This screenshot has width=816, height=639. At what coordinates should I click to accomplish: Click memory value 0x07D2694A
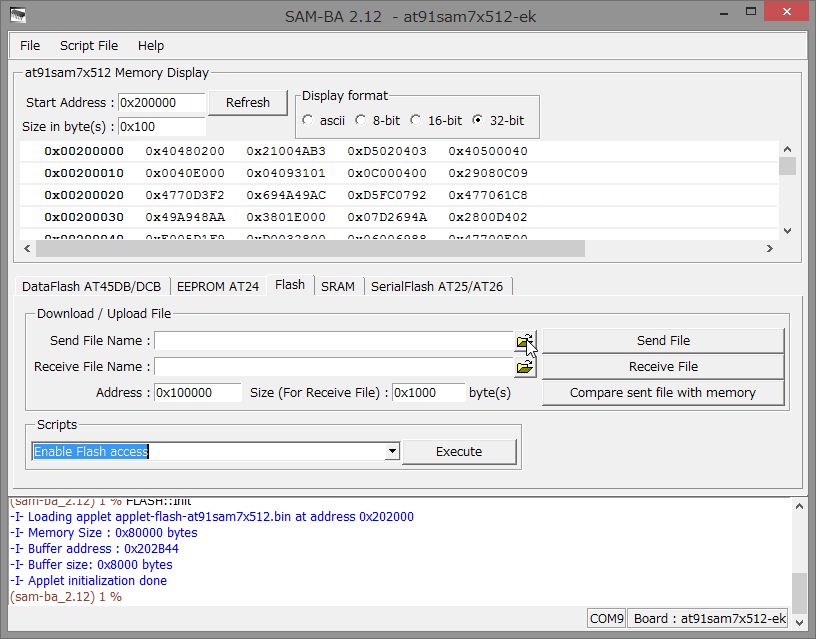[x=387, y=217]
